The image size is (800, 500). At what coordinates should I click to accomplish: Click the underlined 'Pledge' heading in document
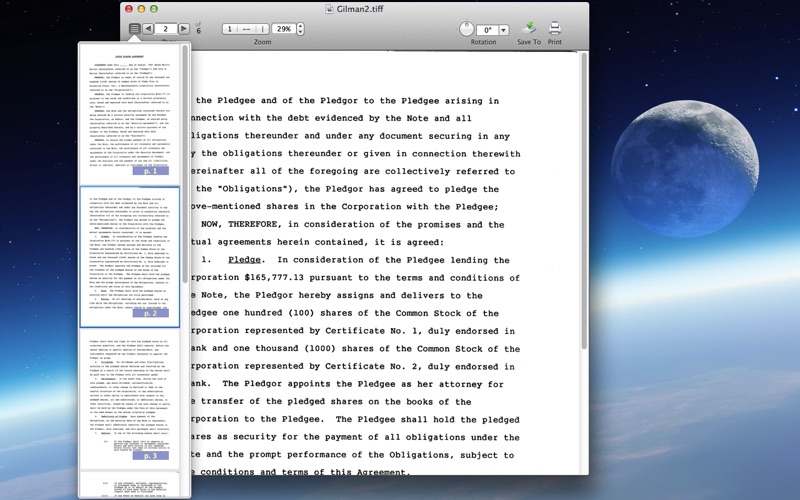point(244,260)
